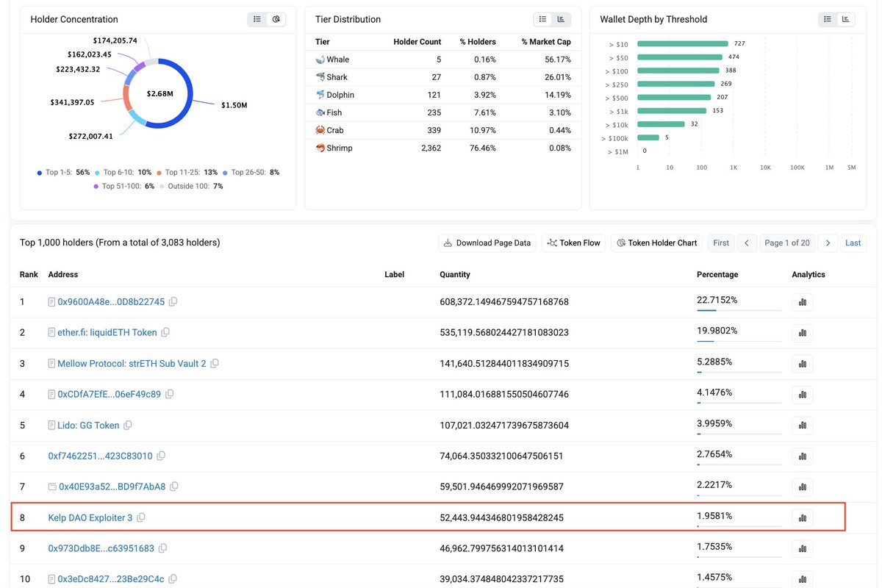Image resolution: width=882 pixels, height=588 pixels.
Task: Click Download Page Data button
Action: coord(487,243)
